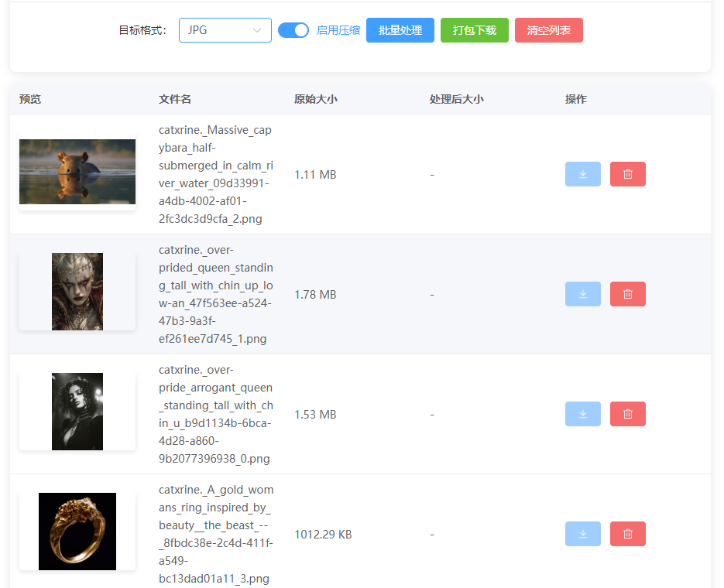This screenshot has height=588, width=724.
Task: Open the gold ring thumbnail
Action: [x=77, y=532]
